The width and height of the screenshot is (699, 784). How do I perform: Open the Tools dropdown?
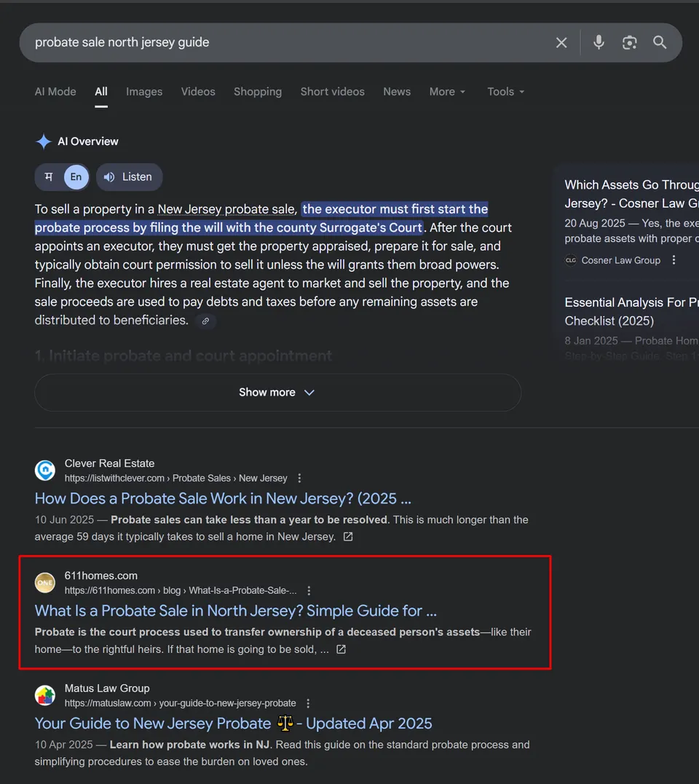pyautogui.click(x=505, y=92)
